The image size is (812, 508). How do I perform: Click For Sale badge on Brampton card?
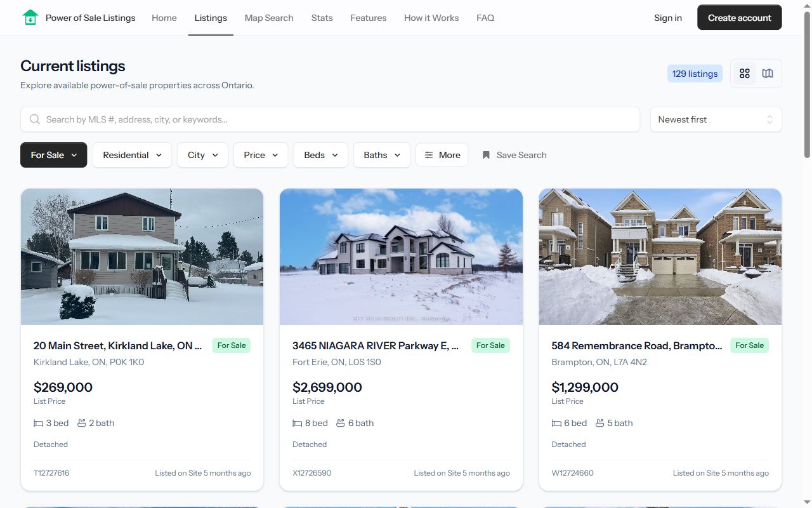click(x=749, y=345)
